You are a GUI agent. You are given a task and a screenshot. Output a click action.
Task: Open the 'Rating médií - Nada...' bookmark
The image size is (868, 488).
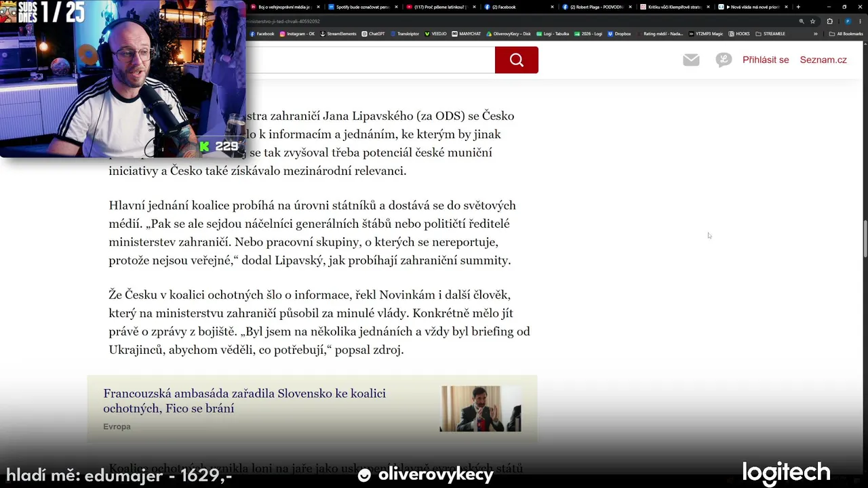(x=659, y=33)
